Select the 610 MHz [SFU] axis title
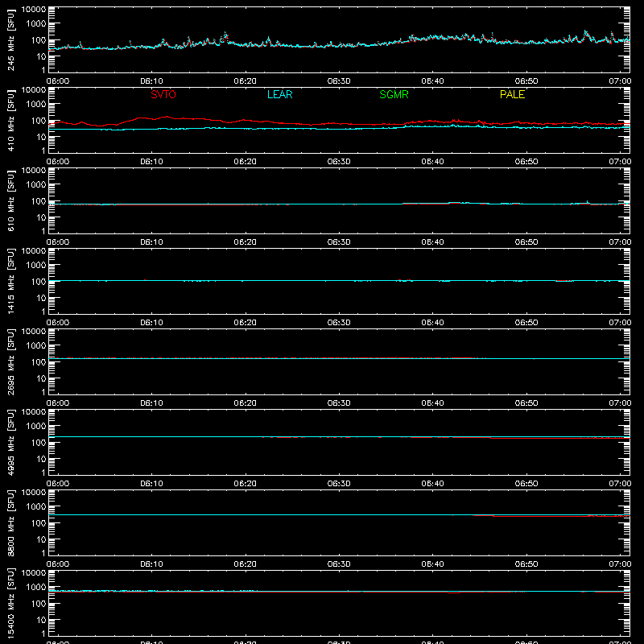 [11, 200]
